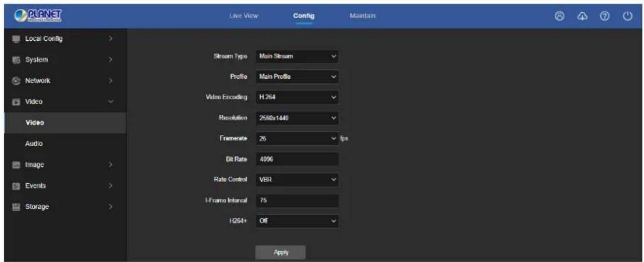Image resolution: width=644 pixels, height=262 pixels.
Task: Expand the System menu chevron
Action: (110, 60)
